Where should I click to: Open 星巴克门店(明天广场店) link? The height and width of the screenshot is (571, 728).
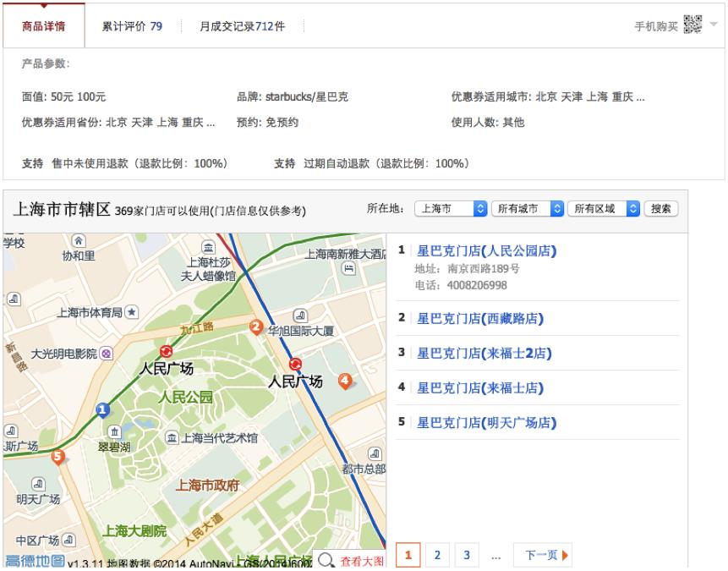pos(486,422)
